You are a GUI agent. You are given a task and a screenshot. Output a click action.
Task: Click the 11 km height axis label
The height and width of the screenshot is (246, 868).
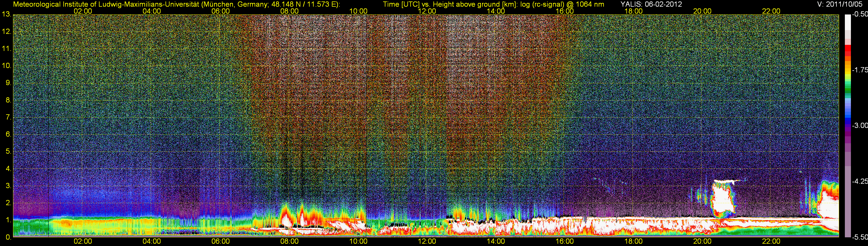(6, 49)
